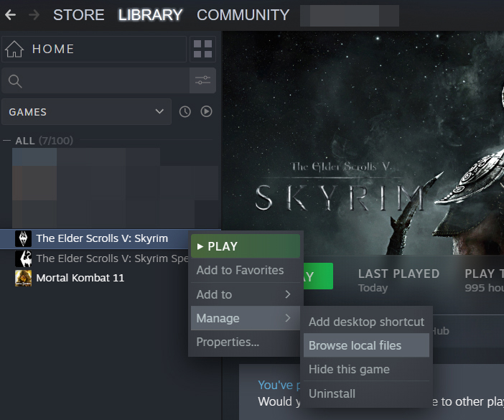Click the Skyrim Special Edition icon
Image resolution: width=504 pixels, height=420 pixels.
23,258
